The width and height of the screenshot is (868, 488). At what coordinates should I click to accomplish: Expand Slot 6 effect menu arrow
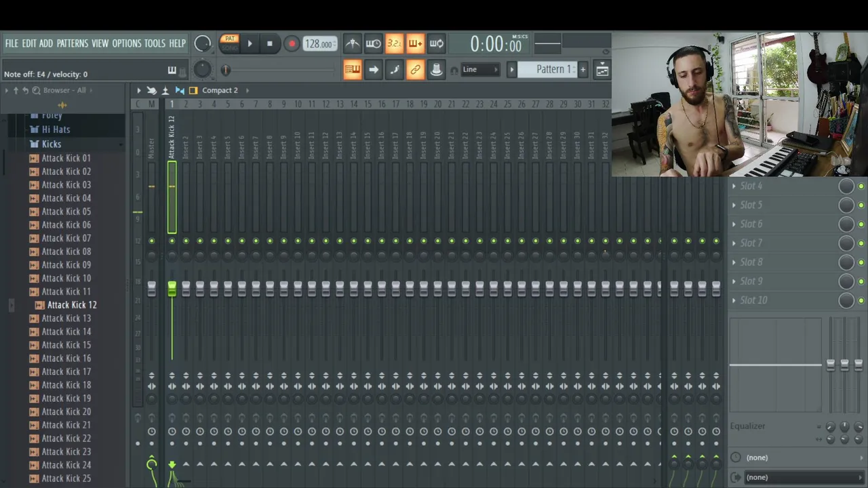point(734,224)
